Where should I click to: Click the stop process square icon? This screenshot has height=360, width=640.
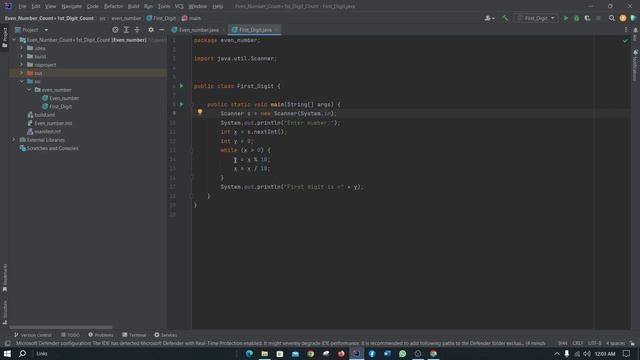(x=598, y=18)
